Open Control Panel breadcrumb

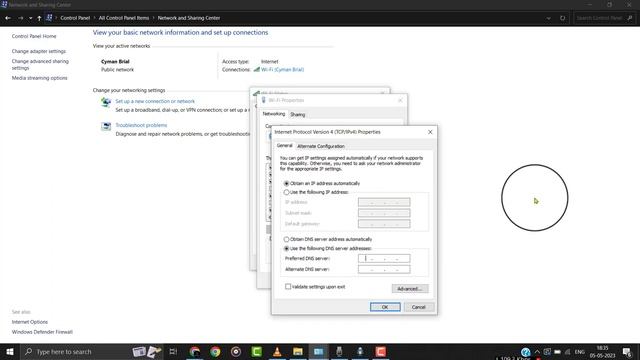[x=75, y=18]
